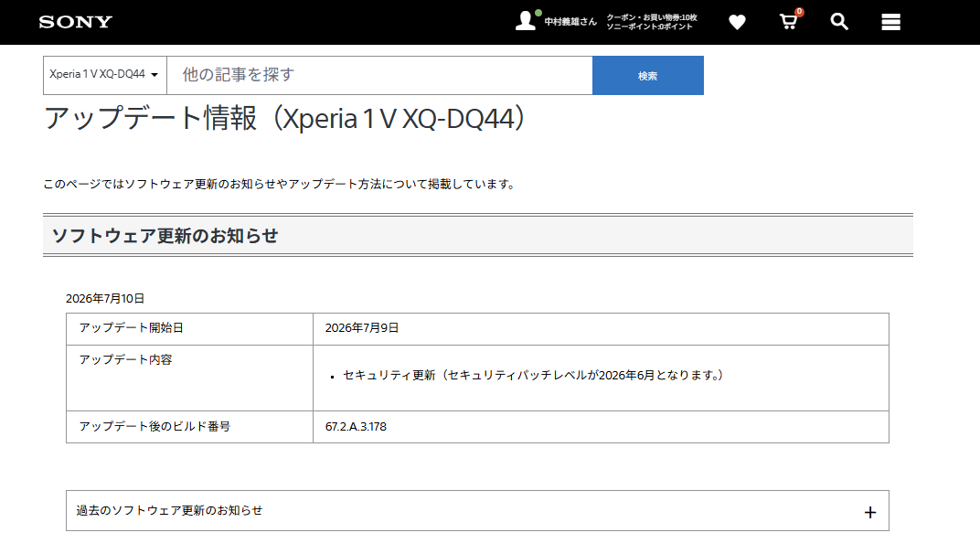Screen dimensions: 980x554
Task: Click the アップデート内容 table cell
Action: pyautogui.click(x=189, y=378)
